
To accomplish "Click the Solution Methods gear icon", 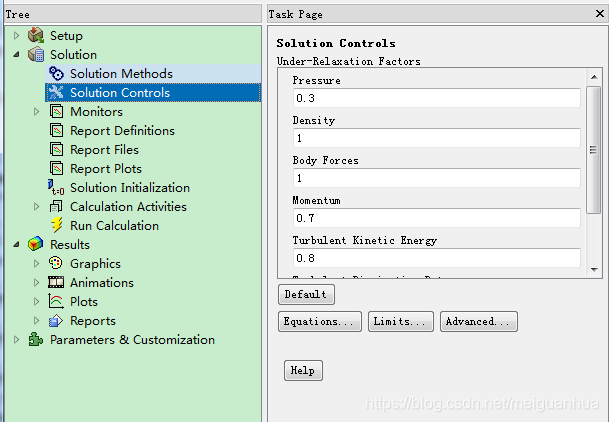I will click(56, 74).
